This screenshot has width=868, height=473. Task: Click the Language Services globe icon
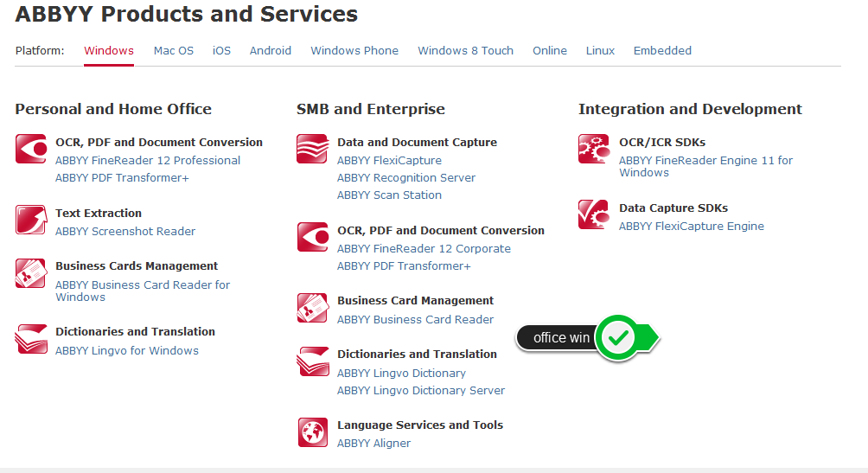[313, 432]
